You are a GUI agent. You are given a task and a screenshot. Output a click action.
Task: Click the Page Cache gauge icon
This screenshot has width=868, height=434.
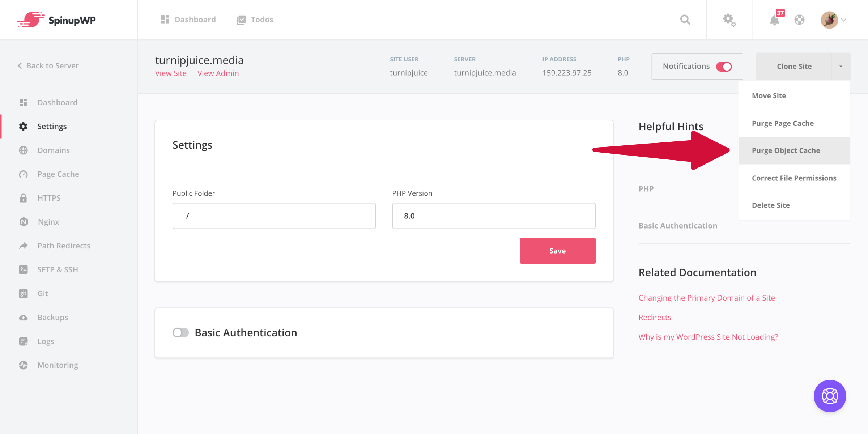click(24, 174)
